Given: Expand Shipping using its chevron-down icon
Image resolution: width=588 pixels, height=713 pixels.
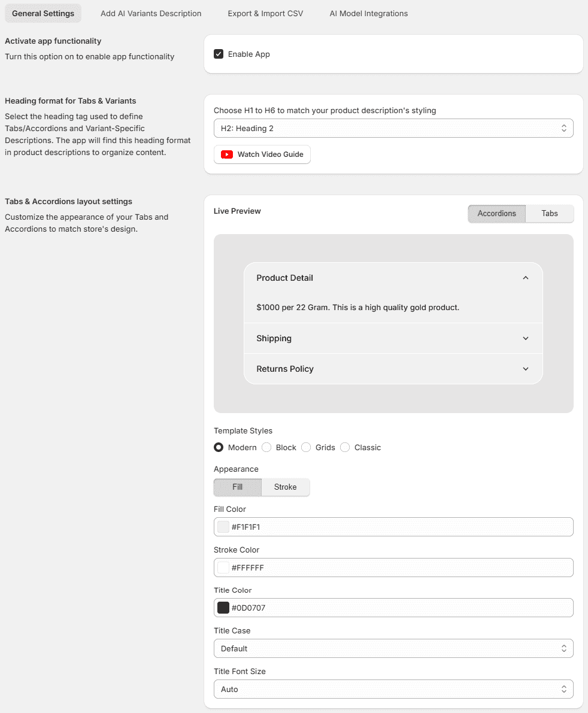Looking at the screenshot, I should [x=525, y=338].
